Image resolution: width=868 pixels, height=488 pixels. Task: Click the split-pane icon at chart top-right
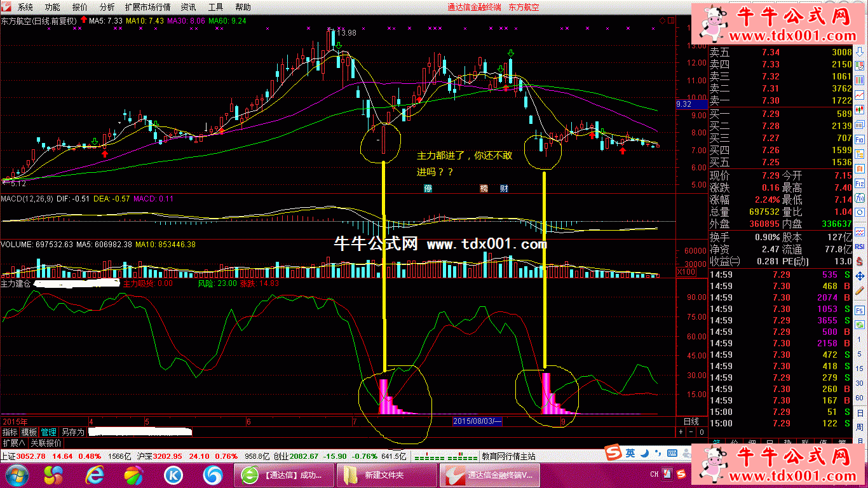pyautogui.click(x=670, y=21)
